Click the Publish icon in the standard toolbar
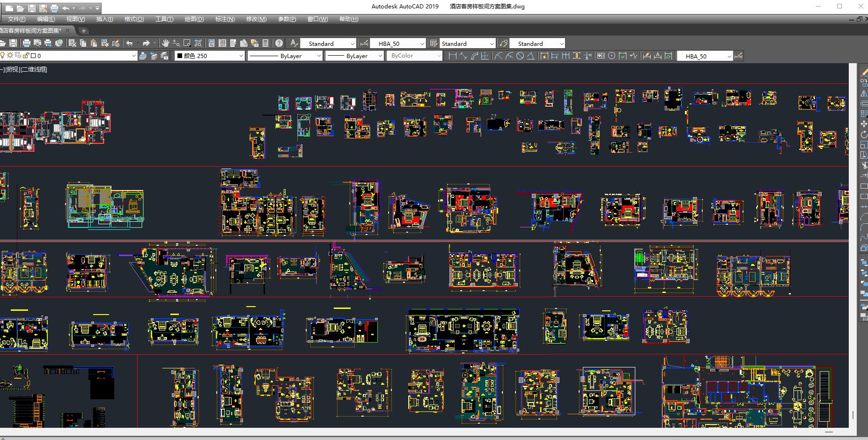Image resolution: width=868 pixels, height=440 pixels. pyautogui.click(x=48, y=43)
